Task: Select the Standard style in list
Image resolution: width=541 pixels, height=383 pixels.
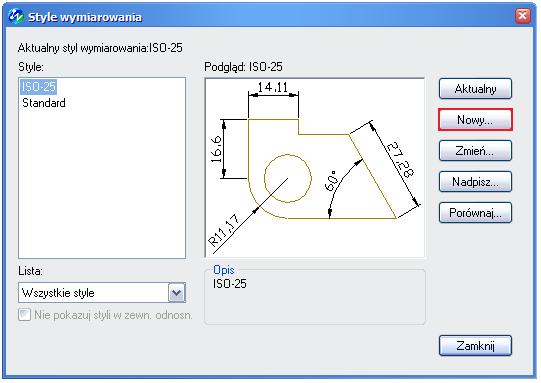Action: (x=44, y=103)
